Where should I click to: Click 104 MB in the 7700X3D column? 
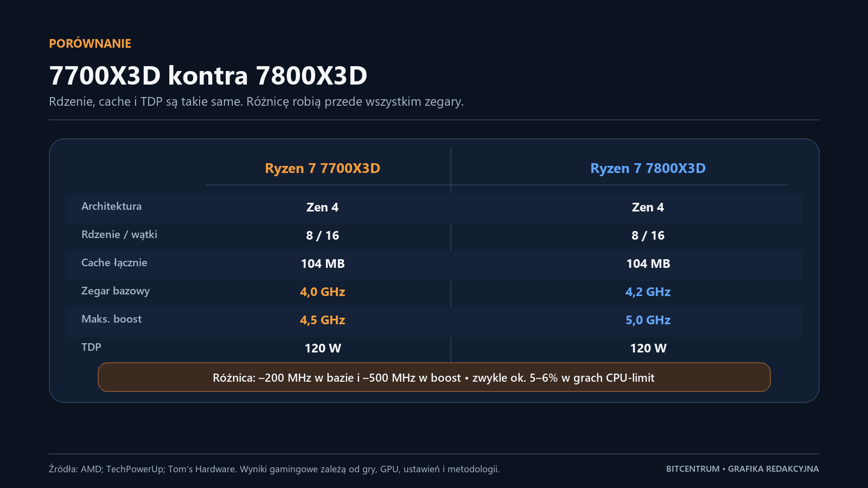(323, 264)
